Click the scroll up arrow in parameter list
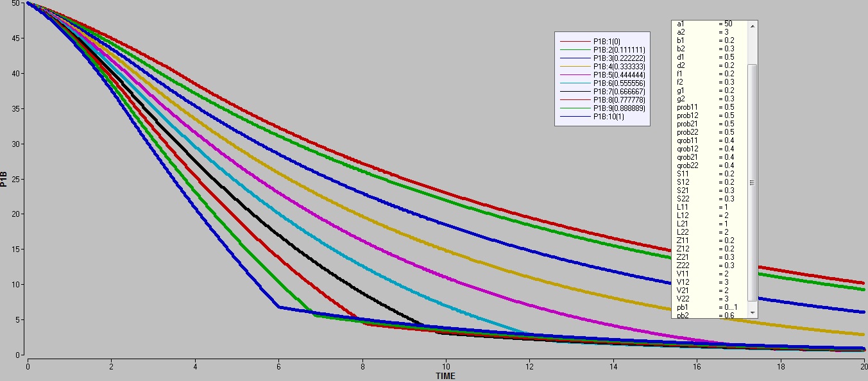The width and height of the screenshot is (868, 381). point(753,25)
